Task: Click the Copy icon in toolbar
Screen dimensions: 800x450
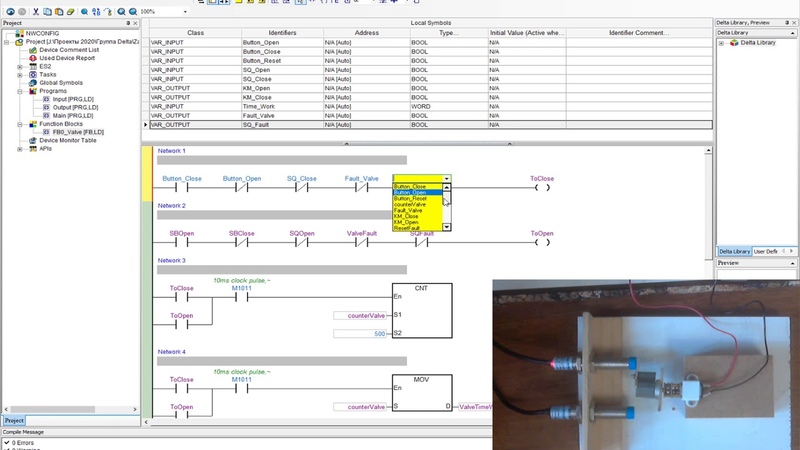Action: point(47,11)
